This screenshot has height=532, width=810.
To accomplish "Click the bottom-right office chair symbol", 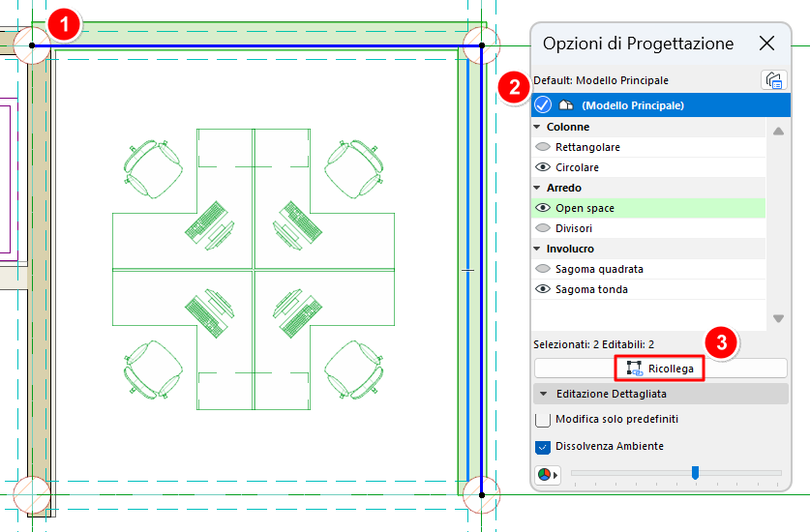I will coord(354,369).
